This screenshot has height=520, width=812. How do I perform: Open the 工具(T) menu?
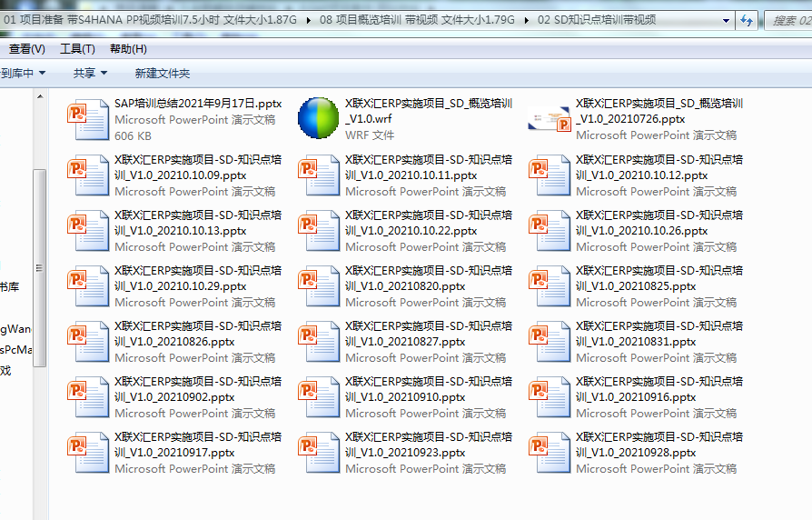77,49
